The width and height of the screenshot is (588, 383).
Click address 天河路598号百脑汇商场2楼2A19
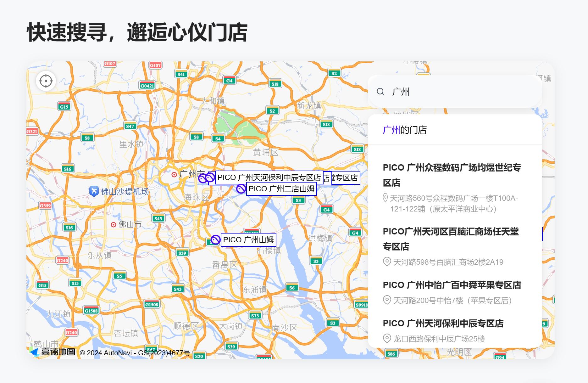[448, 262]
